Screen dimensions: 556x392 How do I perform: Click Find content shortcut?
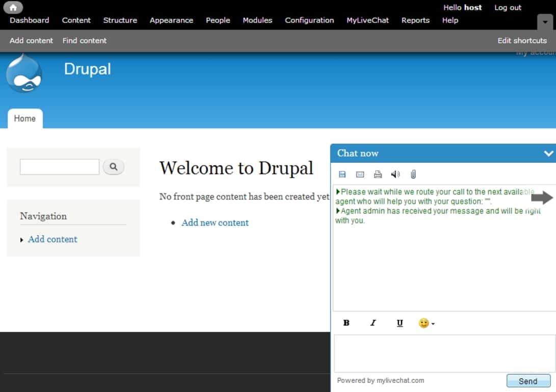click(85, 40)
